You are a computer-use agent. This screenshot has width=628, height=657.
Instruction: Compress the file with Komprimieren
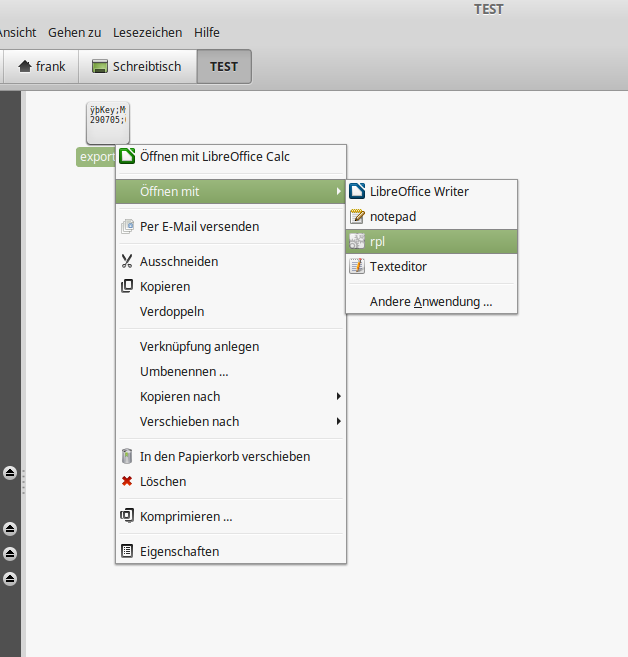tap(231, 517)
